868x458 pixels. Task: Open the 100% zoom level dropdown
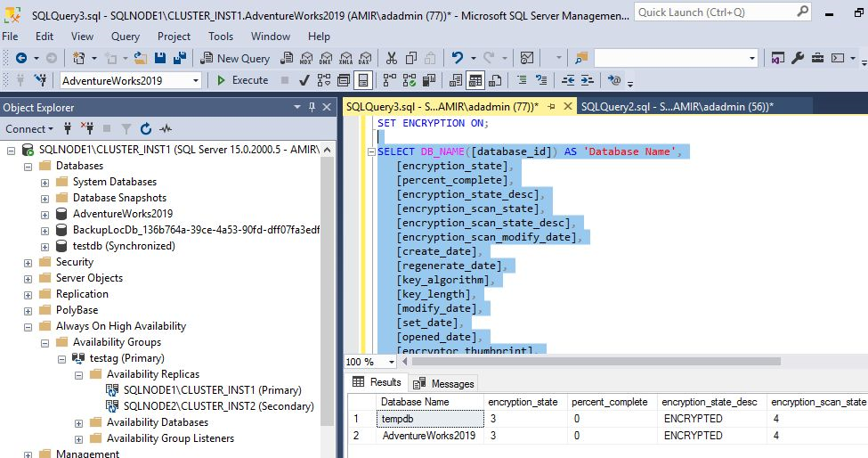(x=392, y=362)
